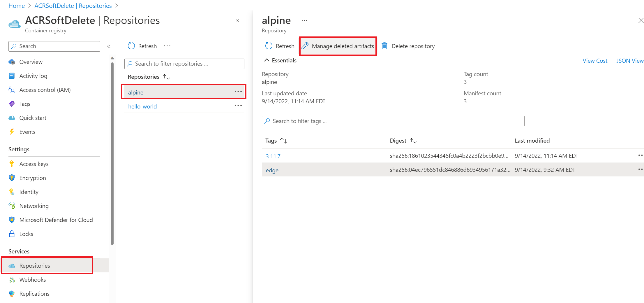Click Delete repository
The width and height of the screenshot is (644, 303).
click(x=408, y=46)
